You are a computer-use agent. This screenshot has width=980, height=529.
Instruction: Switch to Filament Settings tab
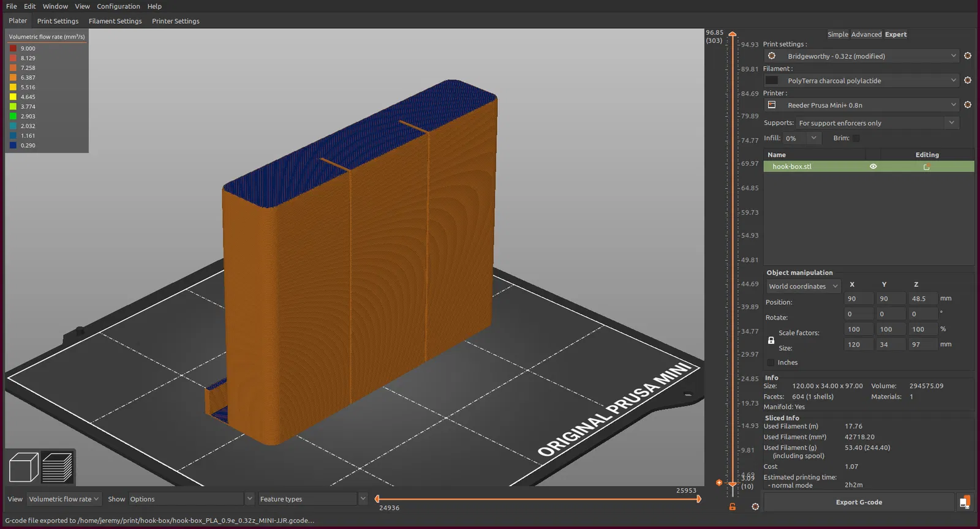(115, 21)
